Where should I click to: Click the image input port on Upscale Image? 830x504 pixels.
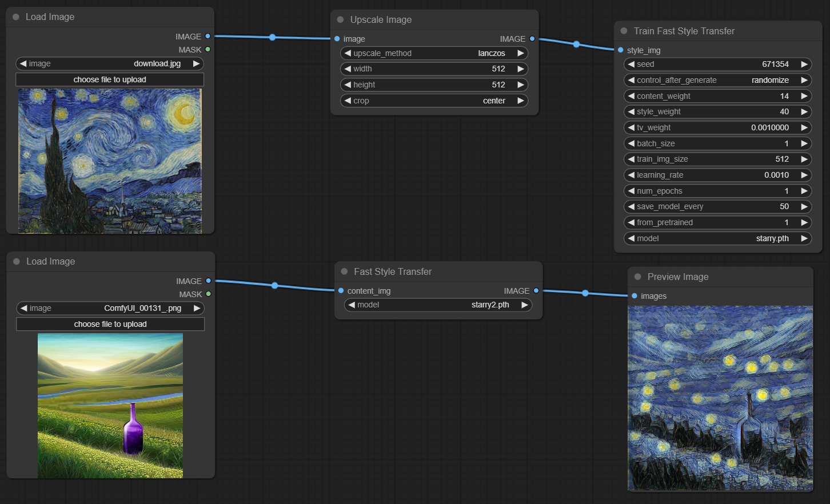337,39
